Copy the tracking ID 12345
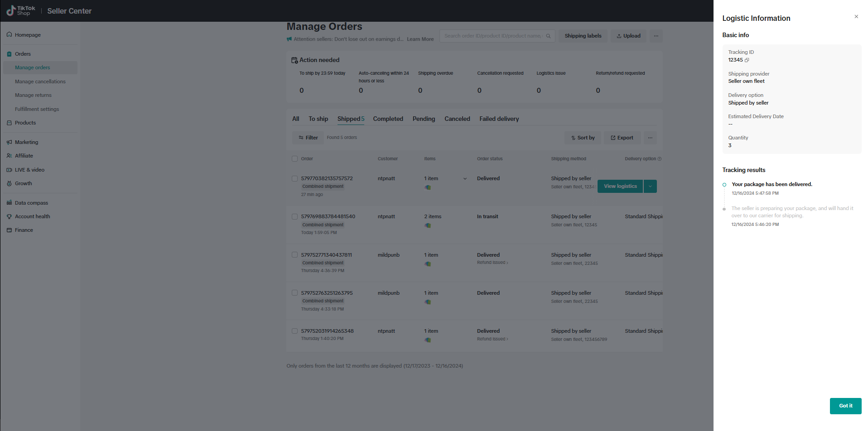Image resolution: width=868 pixels, height=431 pixels. (747, 60)
